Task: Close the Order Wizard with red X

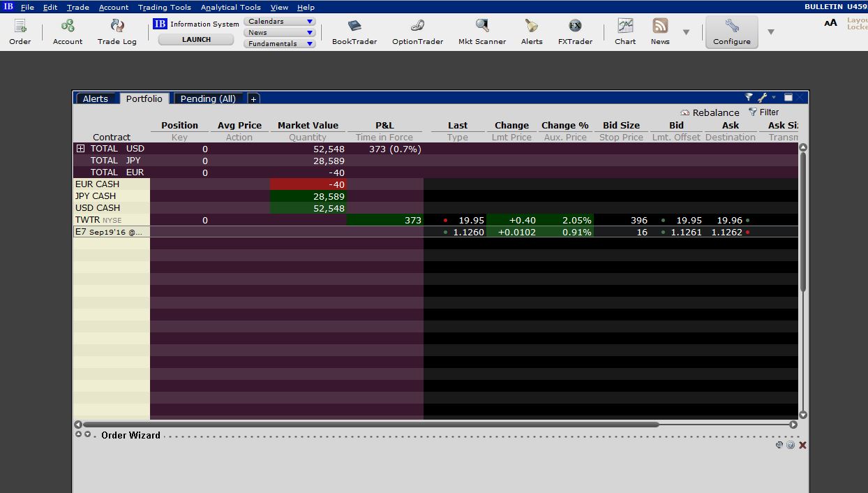Action: tap(802, 446)
